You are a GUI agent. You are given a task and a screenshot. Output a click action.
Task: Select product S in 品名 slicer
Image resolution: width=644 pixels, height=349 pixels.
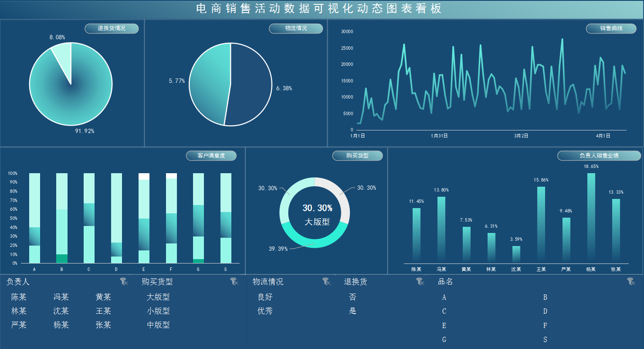(545, 339)
